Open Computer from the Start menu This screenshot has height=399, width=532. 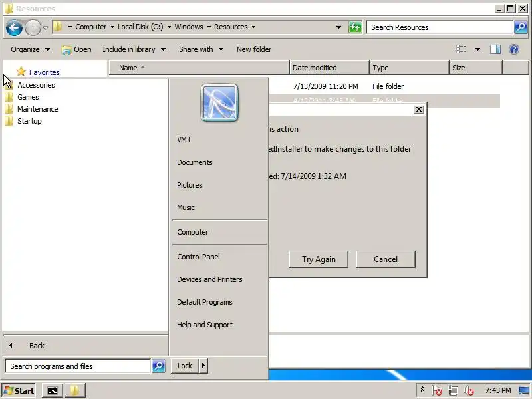[193, 232]
